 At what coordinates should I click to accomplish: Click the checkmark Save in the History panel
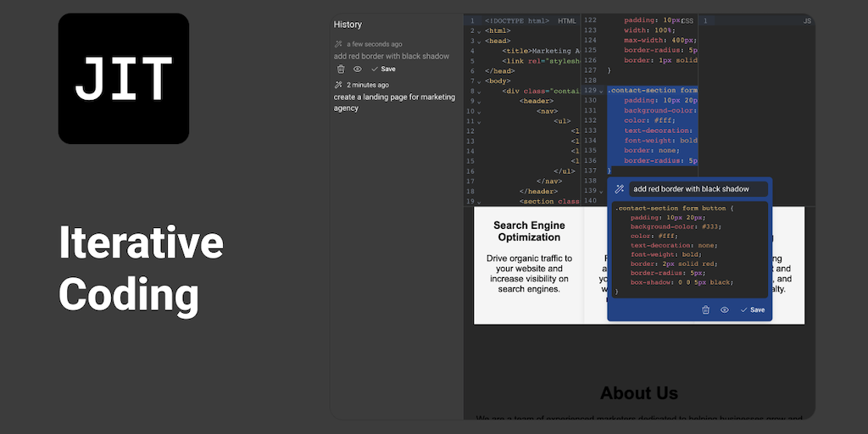(383, 70)
